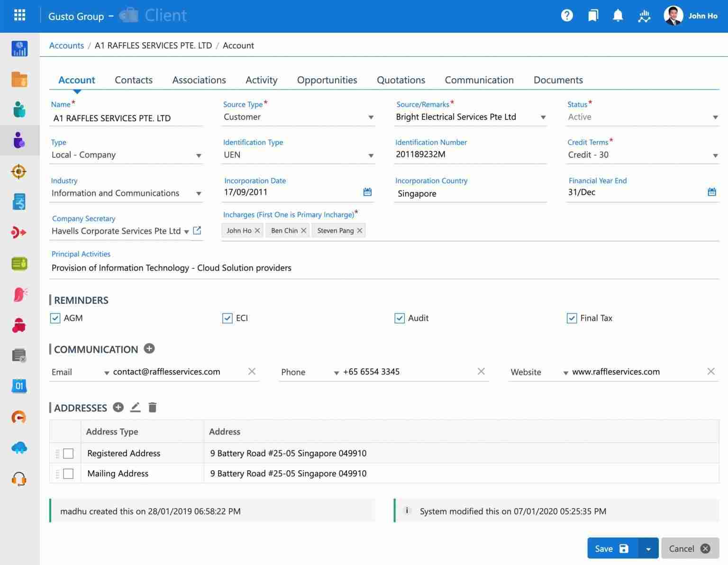Screen dimensions: 728x565
Task: Expand the Type Local - Company dropdown
Action: [199, 155]
